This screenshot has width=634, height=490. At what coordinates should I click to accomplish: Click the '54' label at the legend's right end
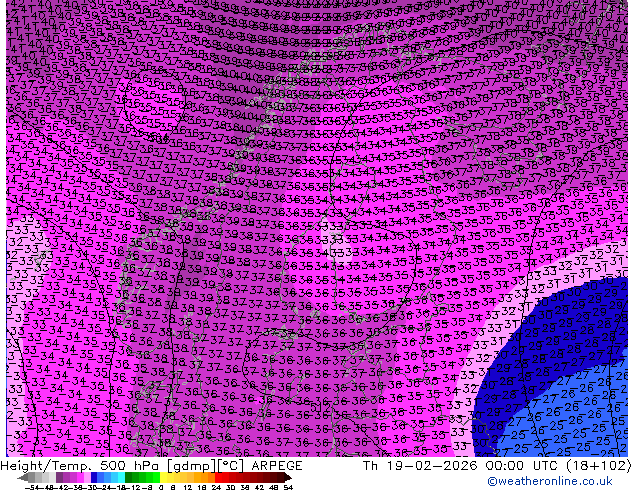(x=287, y=487)
